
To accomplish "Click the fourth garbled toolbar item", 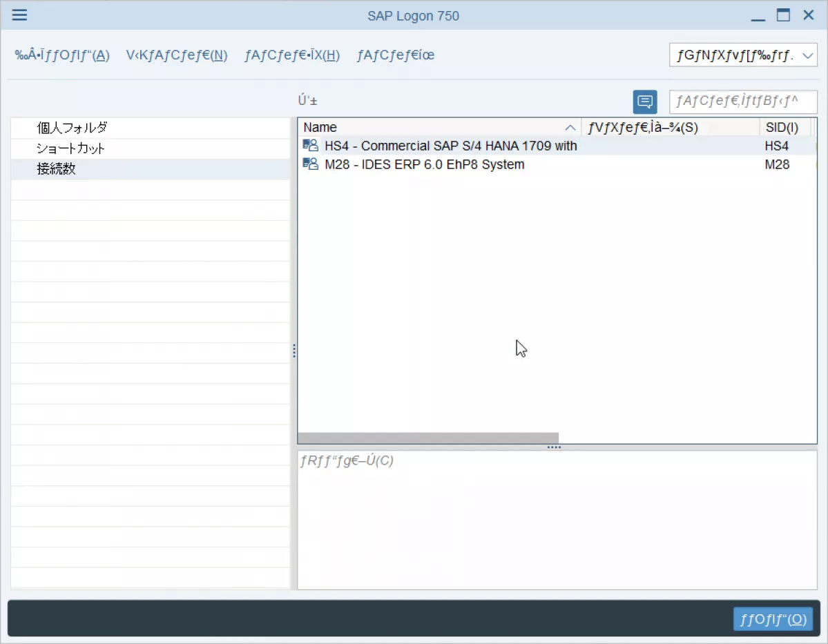I will pos(396,55).
